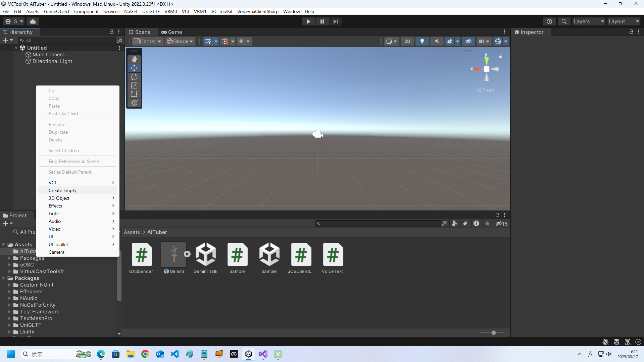Open the draw mode shading dropdown
This screenshot has height=362, width=644.
click(391, 41)
